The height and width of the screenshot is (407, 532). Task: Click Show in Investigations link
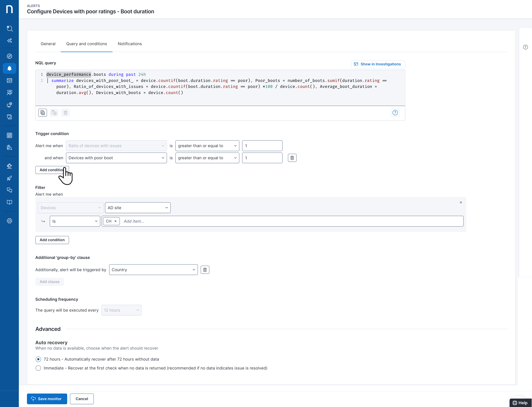coord(378,64)
